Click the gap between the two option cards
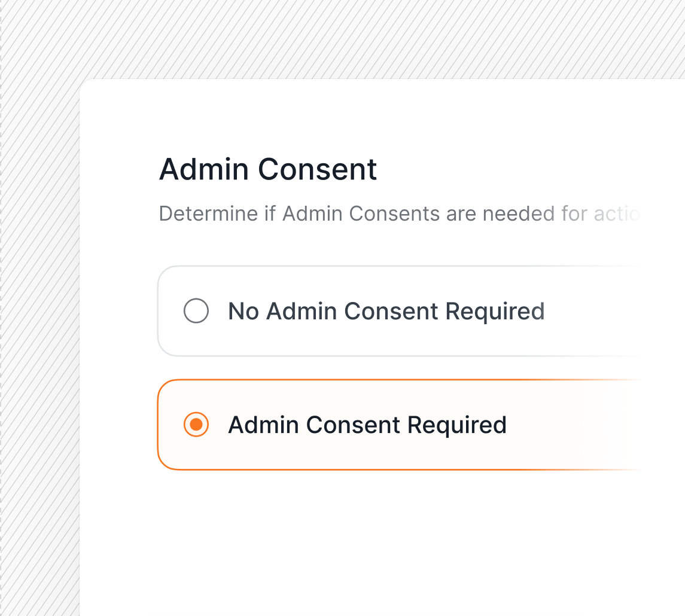The height and width of the screenshot is (616, 685). click(398, 368)
